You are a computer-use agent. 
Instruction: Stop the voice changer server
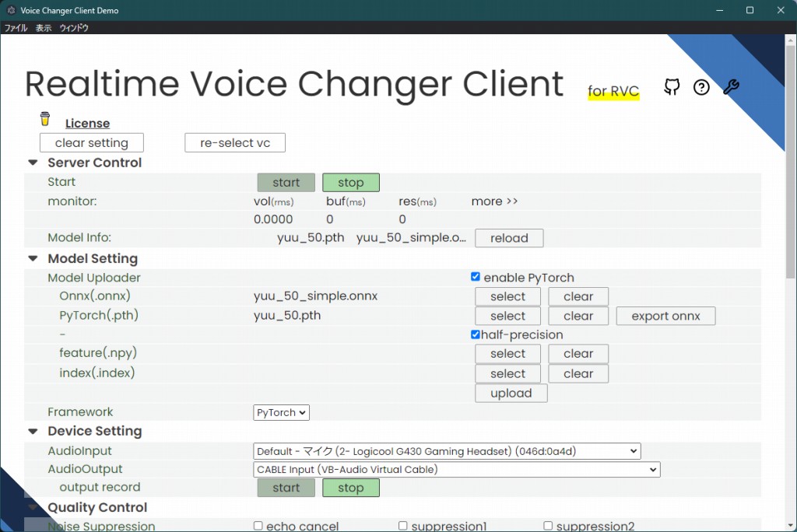click(350, 181)
